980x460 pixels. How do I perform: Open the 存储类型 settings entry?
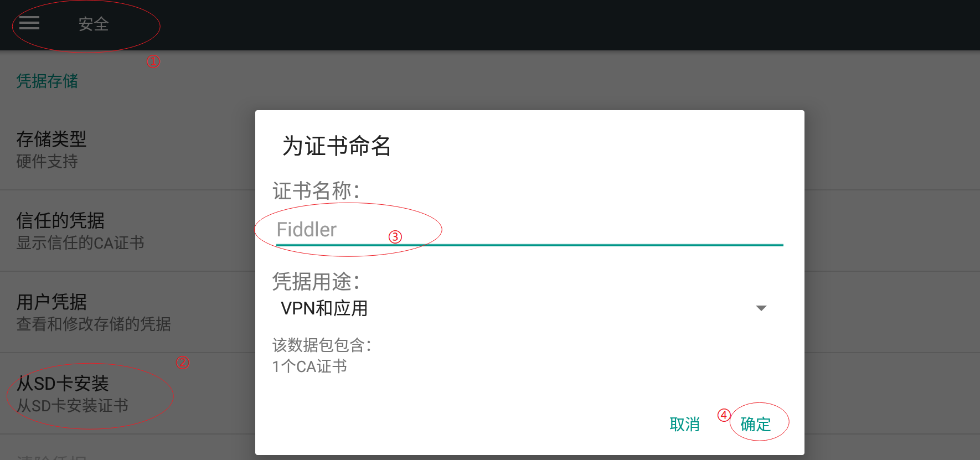click(x=127, y=149)
